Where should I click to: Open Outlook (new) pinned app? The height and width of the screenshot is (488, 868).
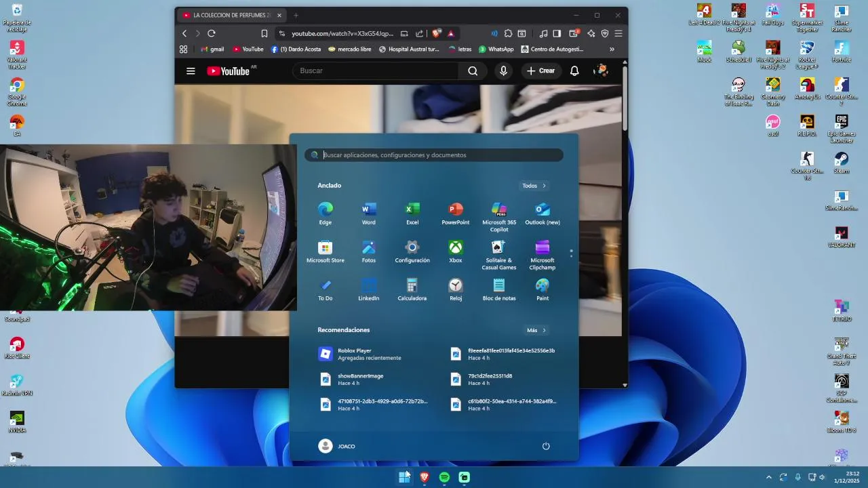click(x=542, y=213)
